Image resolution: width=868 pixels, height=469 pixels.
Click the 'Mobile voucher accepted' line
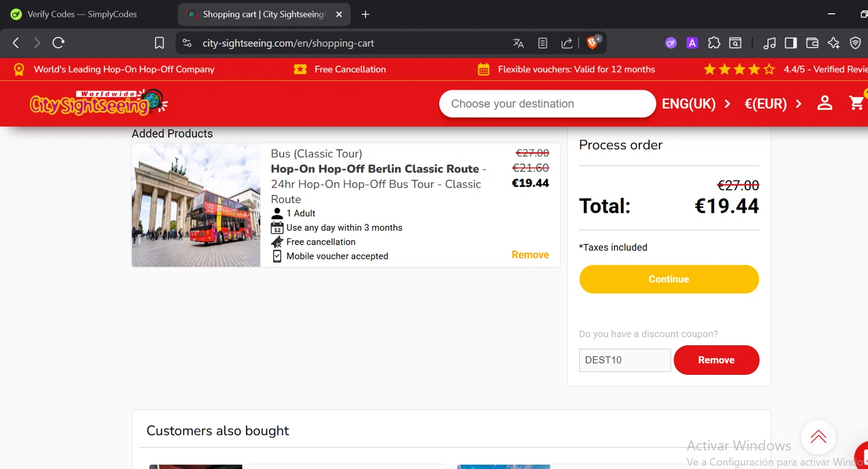click(x=337, y=256)
